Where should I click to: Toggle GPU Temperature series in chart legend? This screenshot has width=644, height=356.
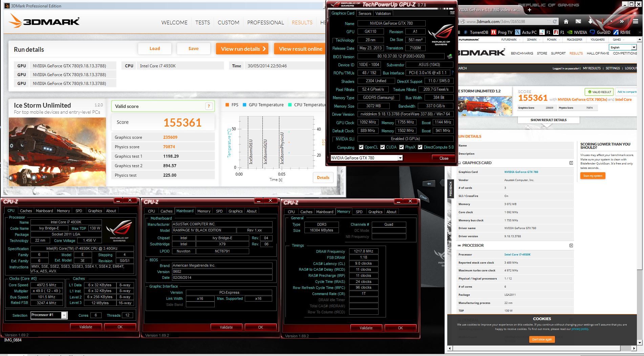coord(263,105)
